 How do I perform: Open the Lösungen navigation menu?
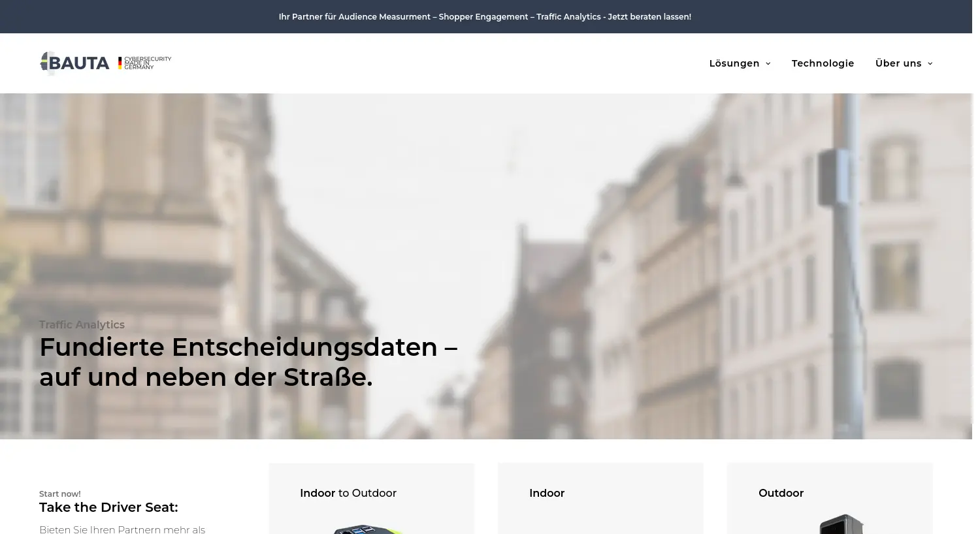(x=734, y=63)
